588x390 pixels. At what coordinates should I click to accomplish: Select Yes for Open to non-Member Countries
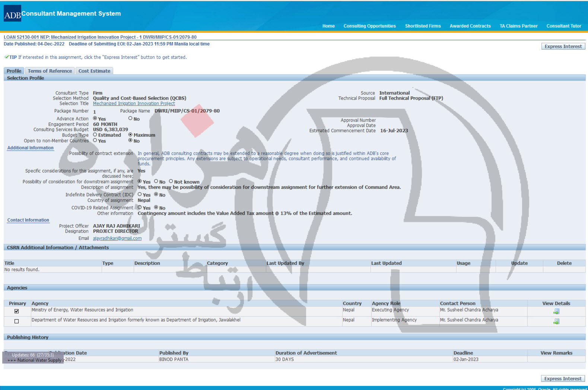[x=95, y=140]
